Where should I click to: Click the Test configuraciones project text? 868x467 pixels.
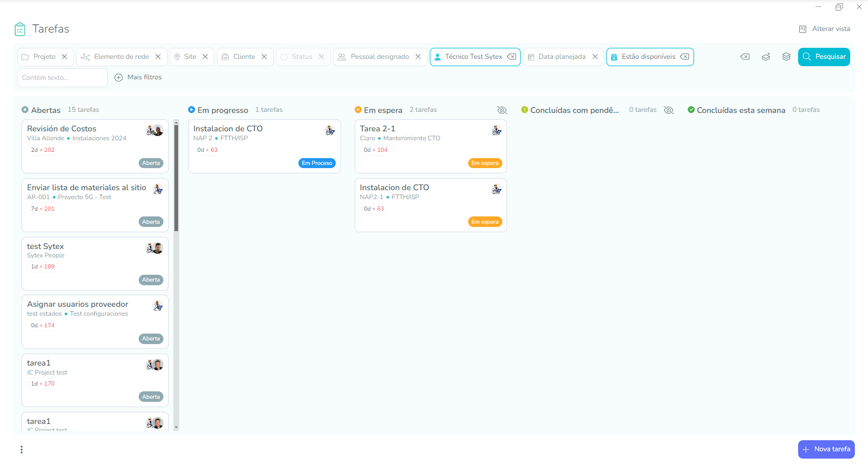[99, 314]
